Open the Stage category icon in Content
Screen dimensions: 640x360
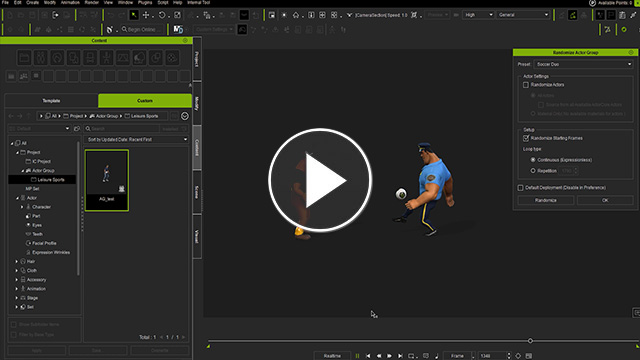(x=123, y=58)
